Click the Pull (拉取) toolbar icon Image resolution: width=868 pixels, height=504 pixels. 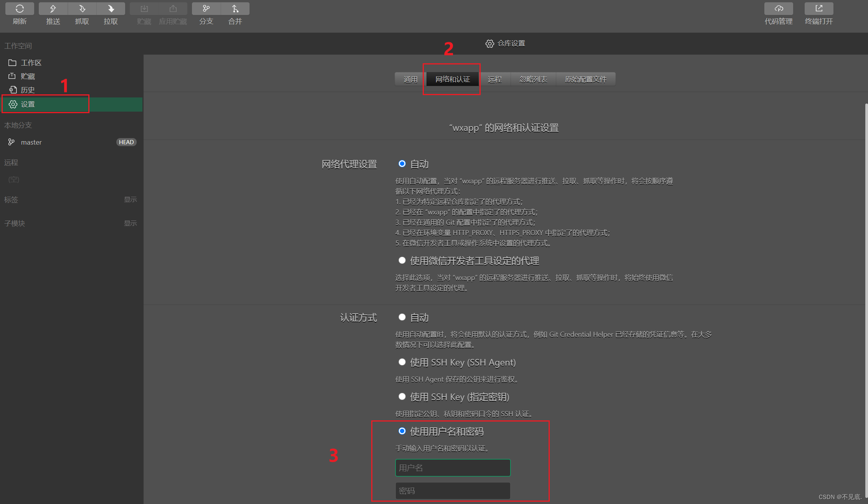111,8
